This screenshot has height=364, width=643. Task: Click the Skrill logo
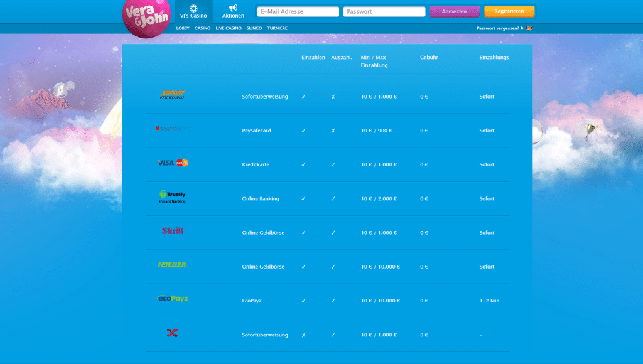click(172, 231)
